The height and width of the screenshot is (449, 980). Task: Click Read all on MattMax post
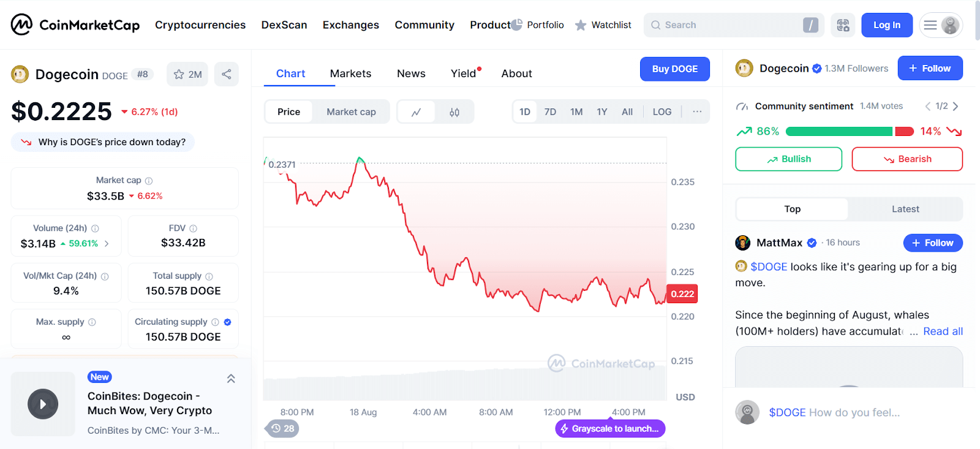[943, 331]
